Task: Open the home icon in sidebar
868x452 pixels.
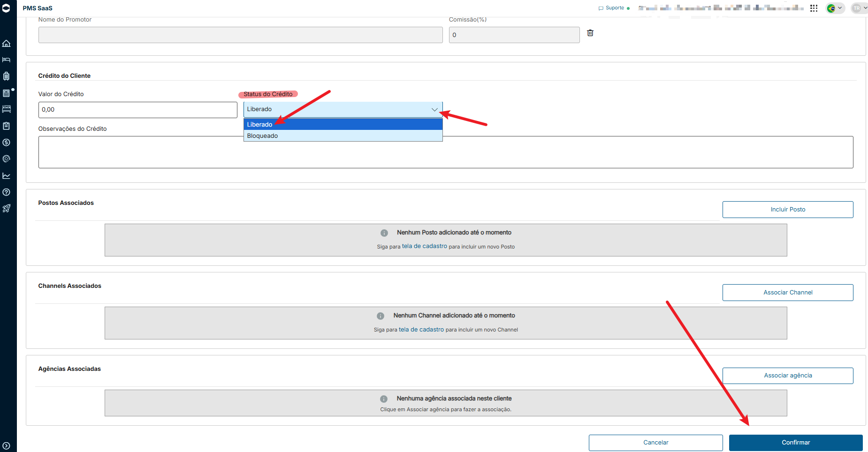Action: 7,44
